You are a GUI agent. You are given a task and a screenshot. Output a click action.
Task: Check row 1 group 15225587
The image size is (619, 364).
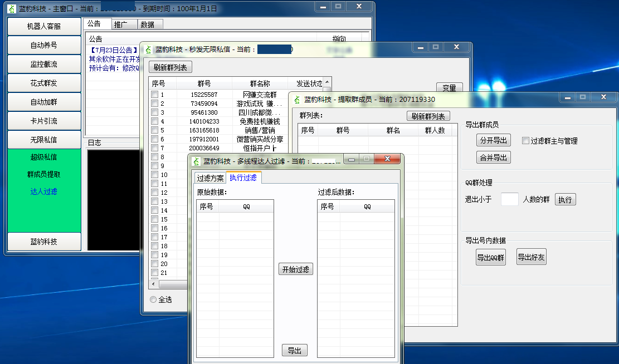pyautogui.click(x=155, y=95)
